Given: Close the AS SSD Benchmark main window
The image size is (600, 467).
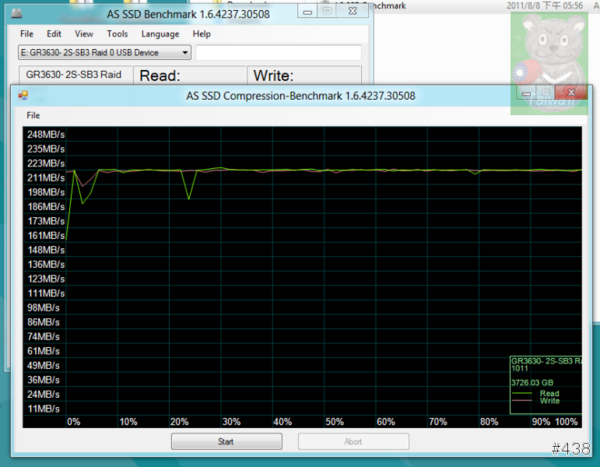Looking at the screenshot, I should click(350, 11).
